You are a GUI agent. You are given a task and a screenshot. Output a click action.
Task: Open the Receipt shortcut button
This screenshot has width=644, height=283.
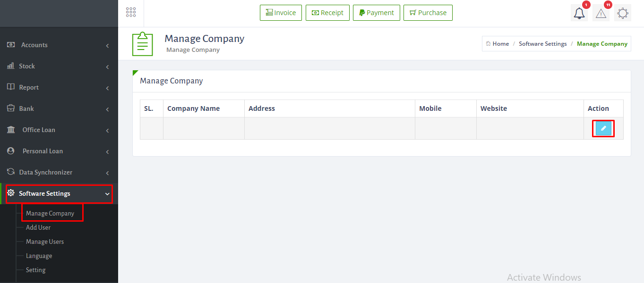(x=327, y=13)
